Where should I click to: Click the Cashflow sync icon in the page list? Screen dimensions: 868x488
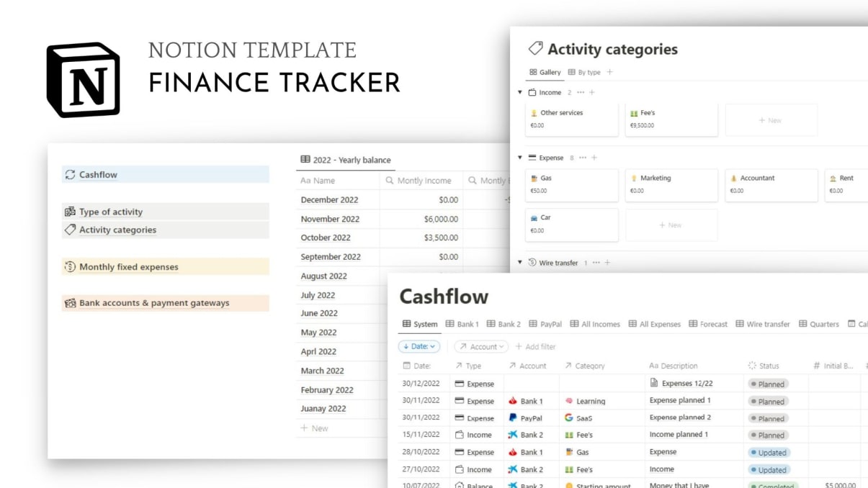(x=70, y=174)
